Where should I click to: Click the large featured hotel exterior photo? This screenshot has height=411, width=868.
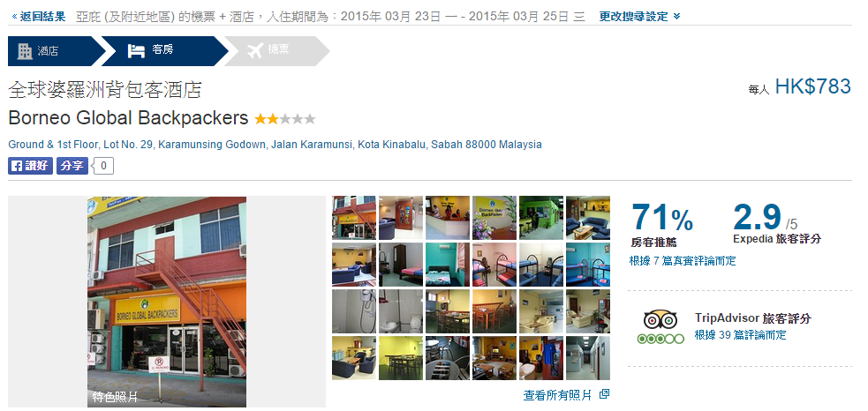coord(167,302)
